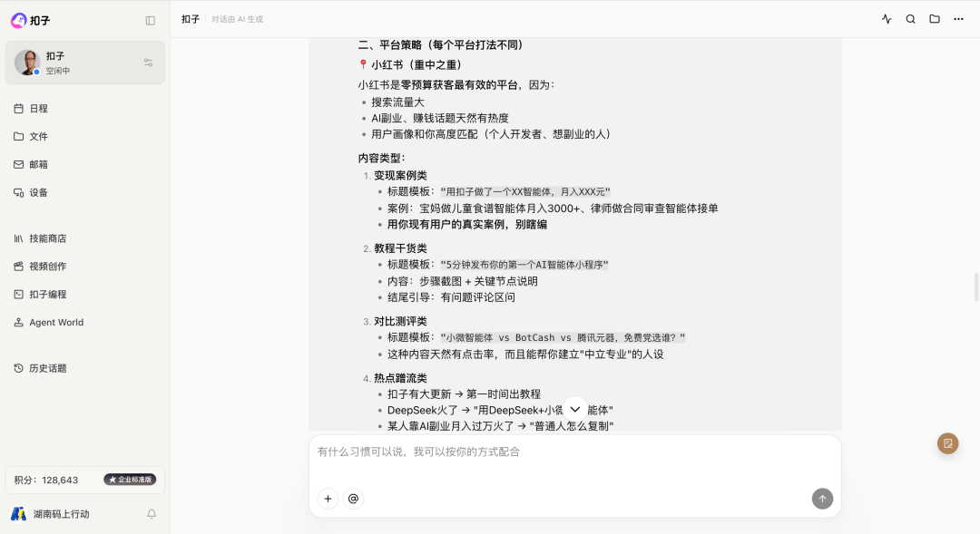980x534 pixels.
Task: Click the 变现案例类 list item
Action: click(401, 176)
